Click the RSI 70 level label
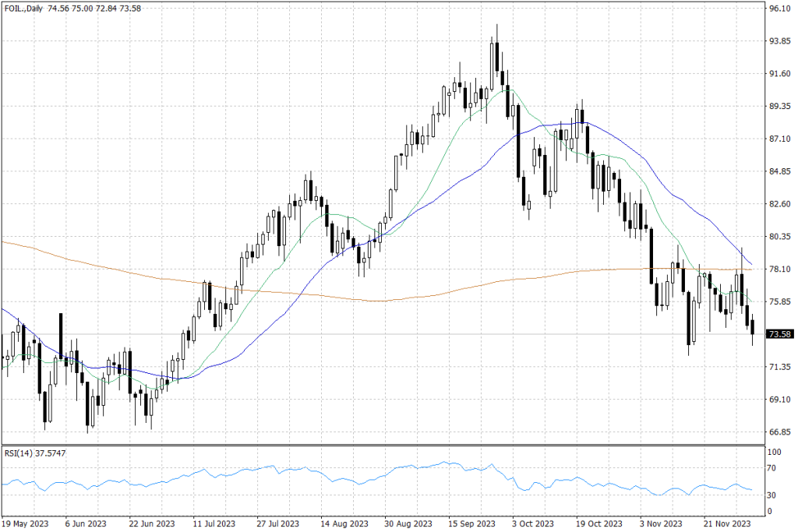 773,468
